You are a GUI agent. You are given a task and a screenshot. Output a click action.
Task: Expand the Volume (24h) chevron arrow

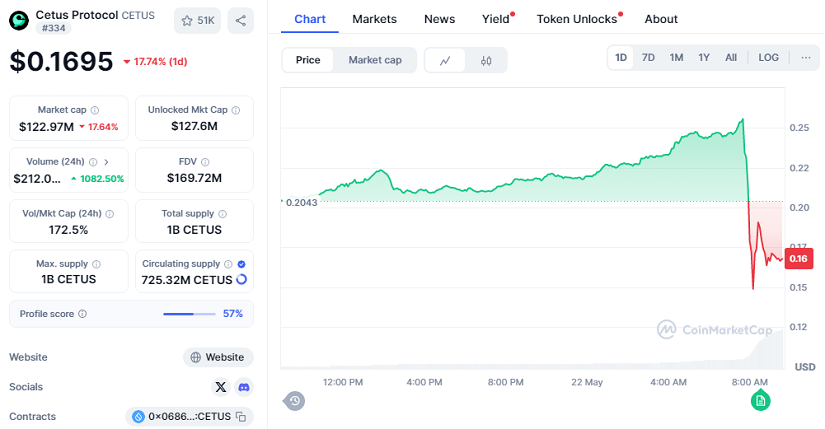(x=107, y=161)
